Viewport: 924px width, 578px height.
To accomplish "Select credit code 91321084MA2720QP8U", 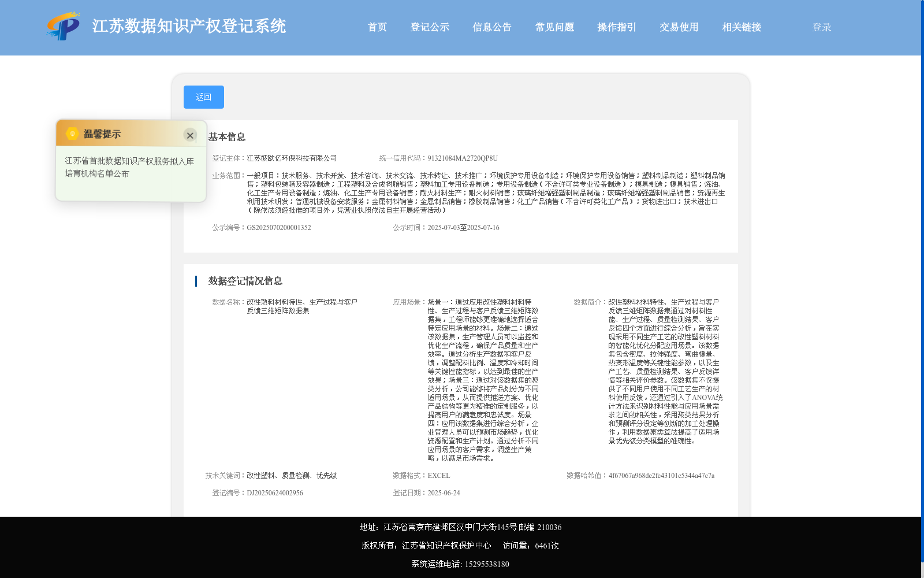I will coord(463,158).
